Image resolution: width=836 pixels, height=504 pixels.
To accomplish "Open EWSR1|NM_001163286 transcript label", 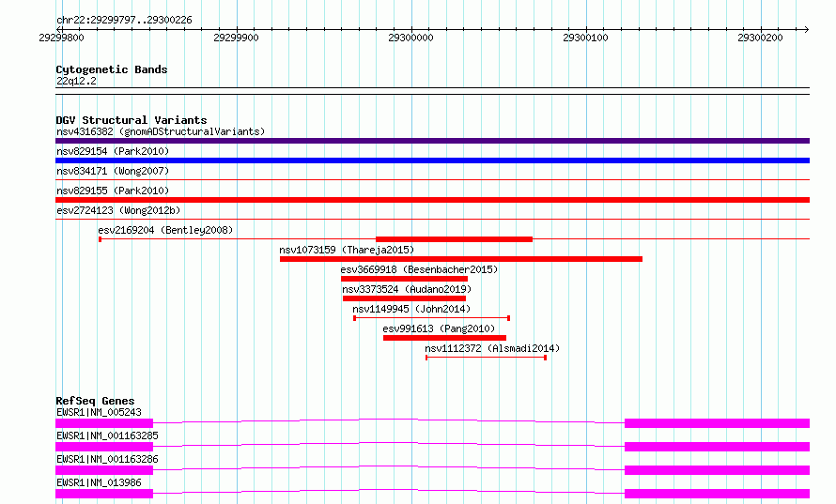I will [107, 459].
